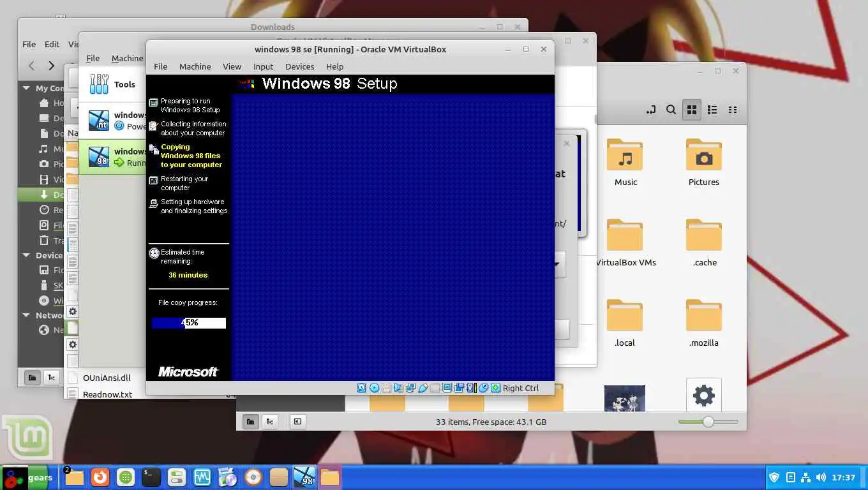The width and height of the screenshot is (868, 490).
Task: Open system monitor icon in panel
Action: tap(202, 477)
